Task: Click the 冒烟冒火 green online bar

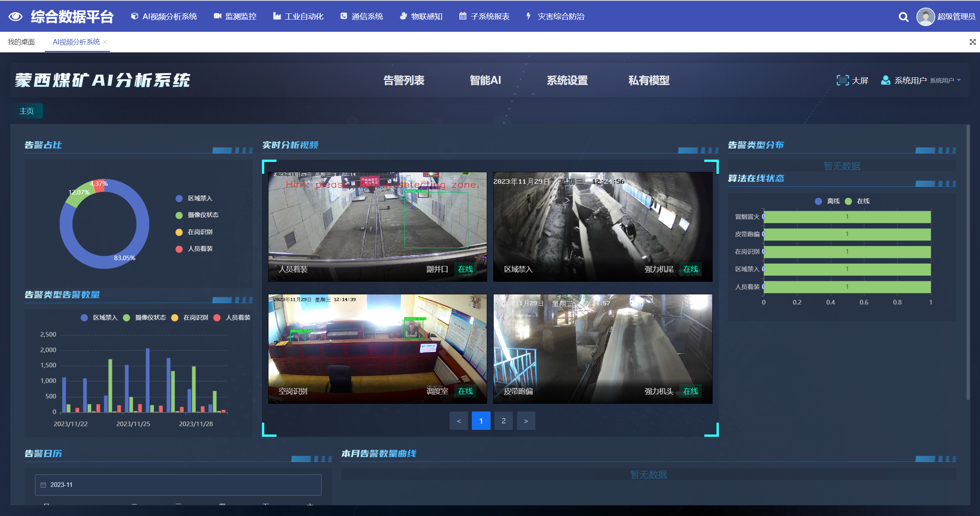Action: click(847, 217)
